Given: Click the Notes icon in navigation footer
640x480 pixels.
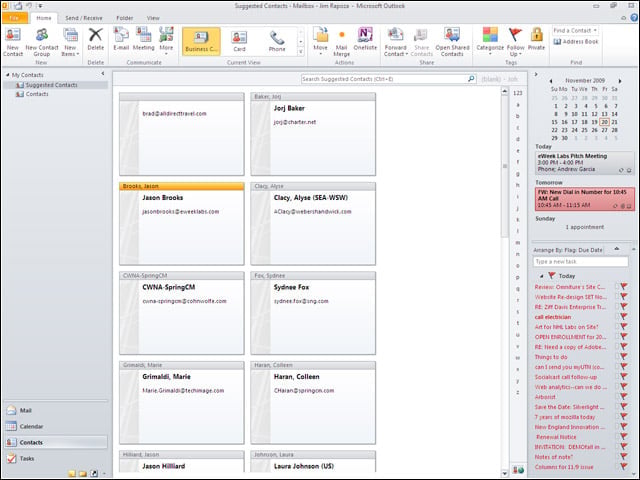Looking at the screenshot, I should [x=72, y=473].
